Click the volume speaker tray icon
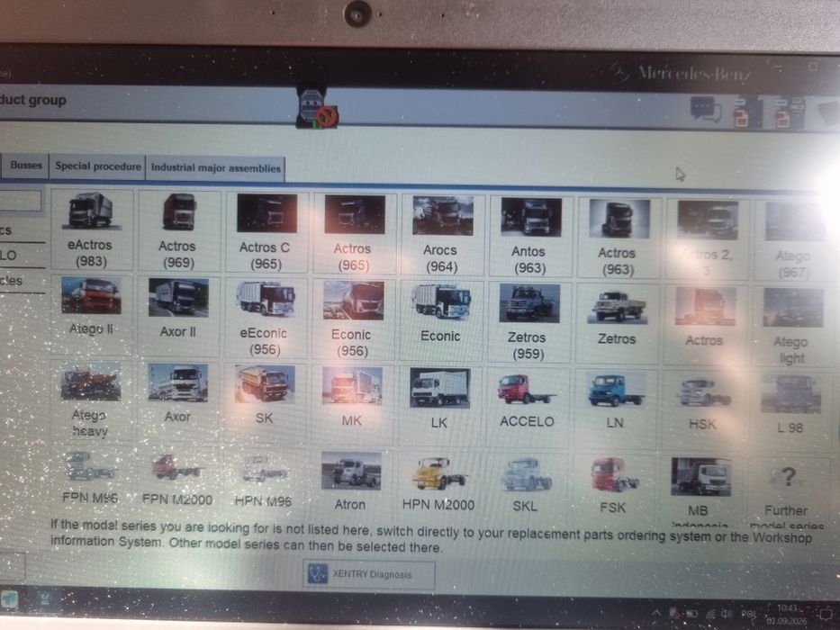 point(727,614)
